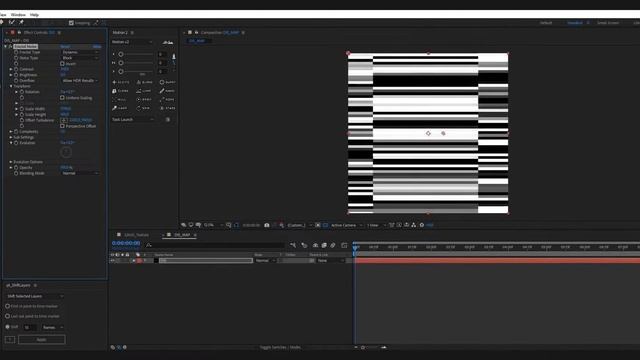Click the Orbit tool in Motion 2
Image resolution: width=640 pixels, height=360 pixels.
point(144,100)
